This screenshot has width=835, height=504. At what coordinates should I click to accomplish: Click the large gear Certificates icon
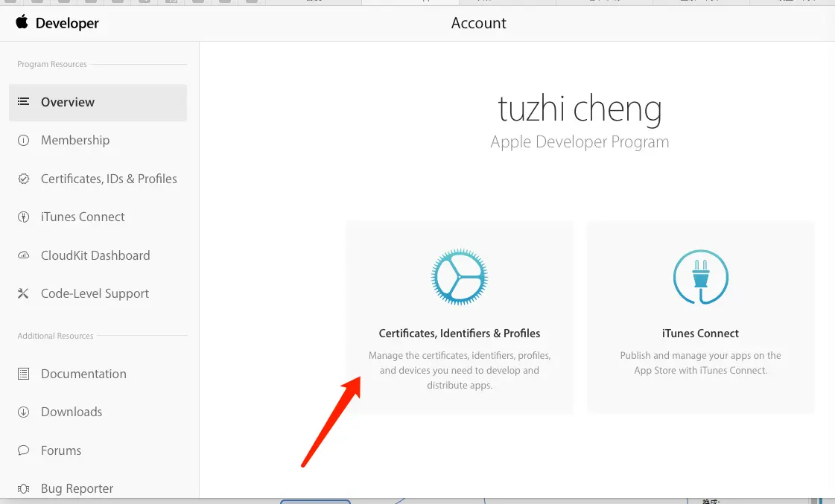click(460, 277)
